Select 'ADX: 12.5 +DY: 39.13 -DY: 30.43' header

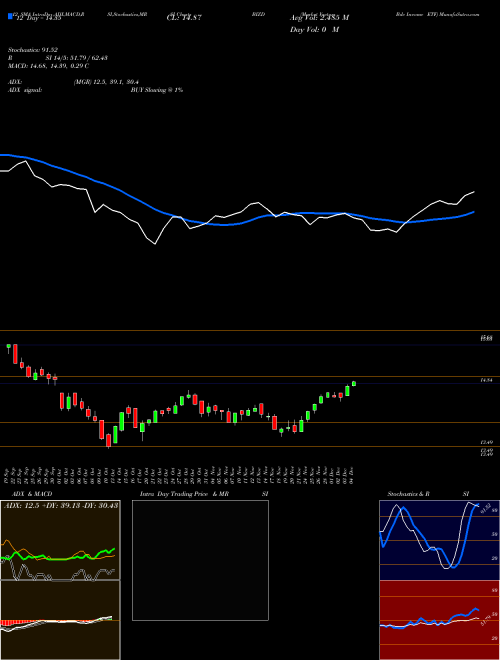point(61,505)
